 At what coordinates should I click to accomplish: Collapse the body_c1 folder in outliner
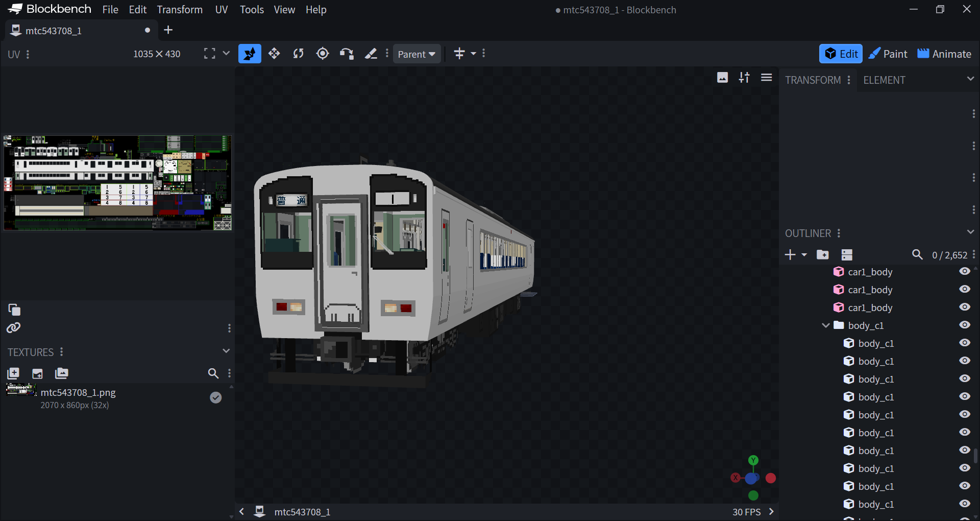coord(825,325)
